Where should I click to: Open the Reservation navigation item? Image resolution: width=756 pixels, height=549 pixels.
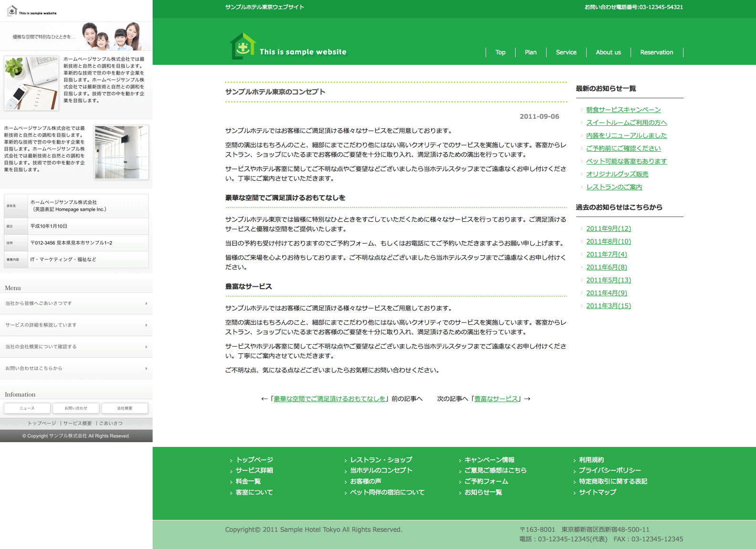(656, 52)
